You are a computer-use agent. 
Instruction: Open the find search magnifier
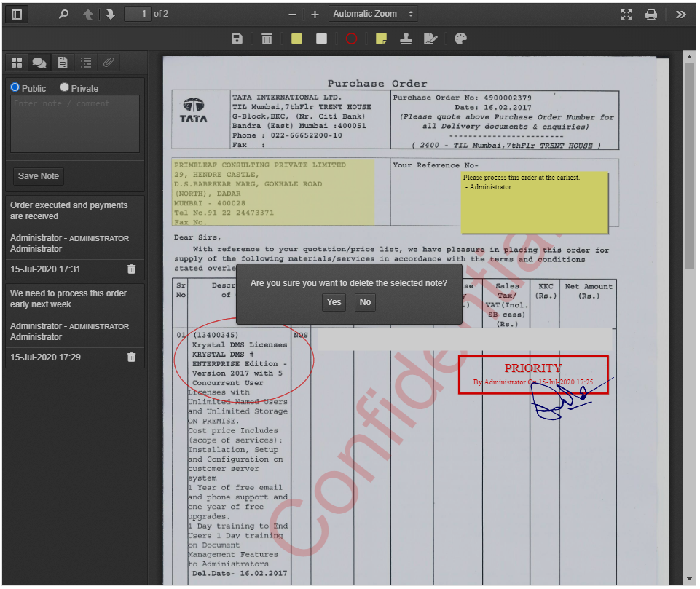pos(64,15)
